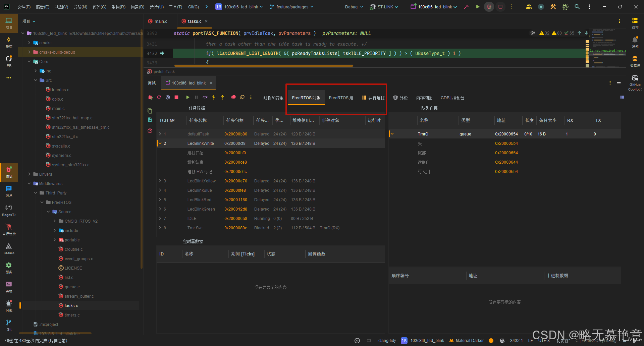
Task: Open the Structure panel on right sidebar
Action: pyautogui.click(x=635, y=23)
